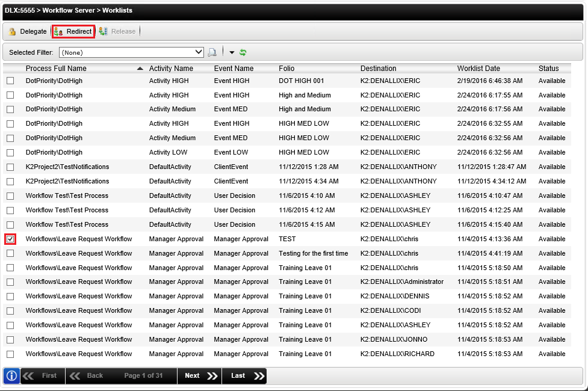The image size is (588, 391).
Task: Uncheck the selected Workflows\Leave Request Workflow TEST row
Action: point(10,238)
